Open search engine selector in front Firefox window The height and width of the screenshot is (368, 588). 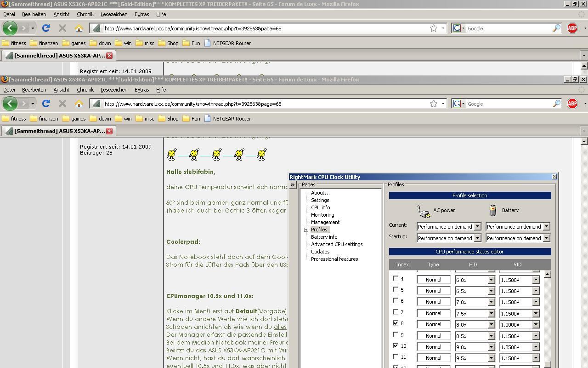point(458,103)
